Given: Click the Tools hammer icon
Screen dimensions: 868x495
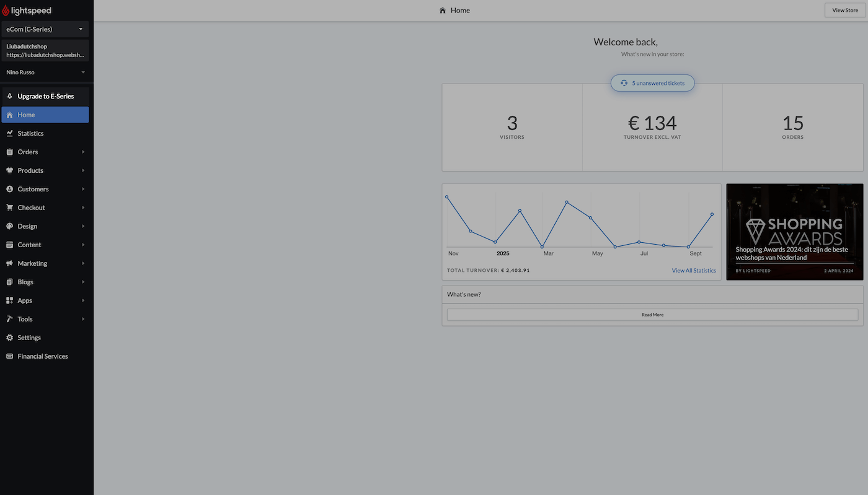Looking at the screenshot, I should click(9, 319).
